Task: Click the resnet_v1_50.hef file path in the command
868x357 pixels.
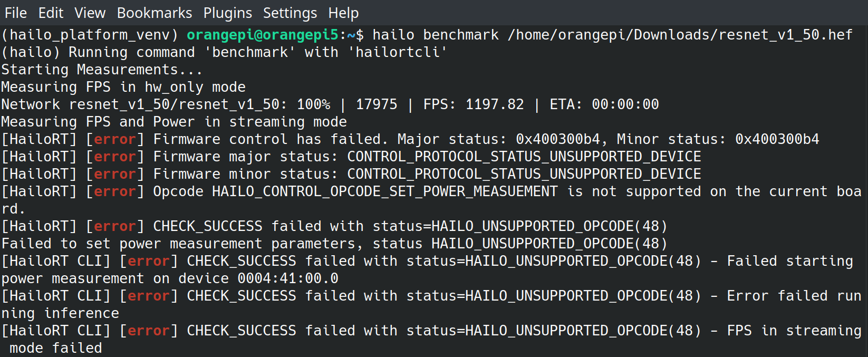Action: [x=680, y=35]
